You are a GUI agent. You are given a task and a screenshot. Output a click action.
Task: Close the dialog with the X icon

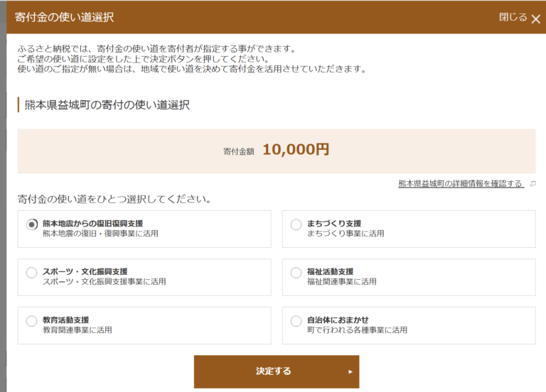536,19
